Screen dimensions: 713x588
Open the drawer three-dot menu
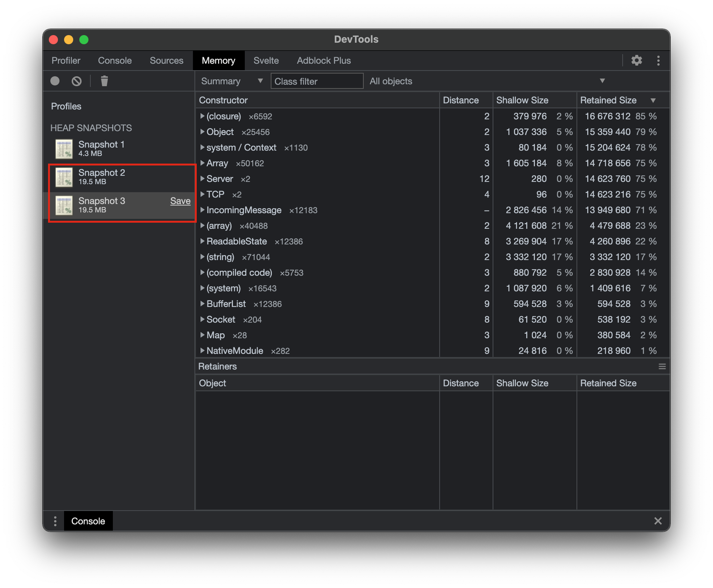55,521
